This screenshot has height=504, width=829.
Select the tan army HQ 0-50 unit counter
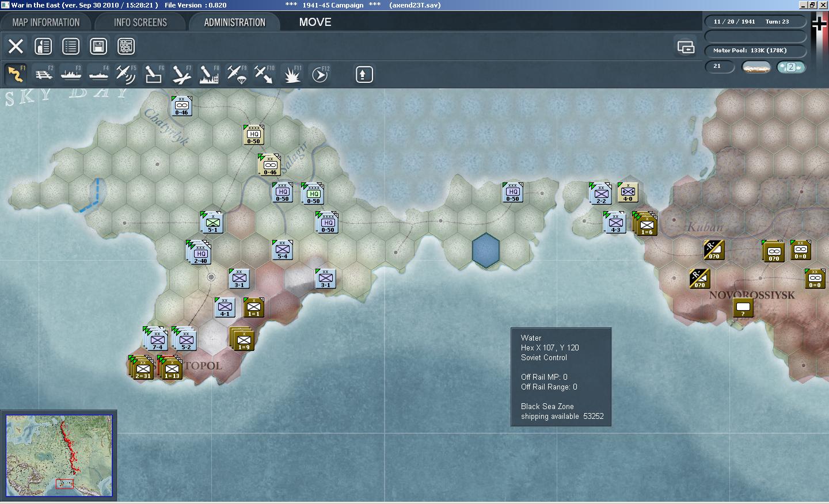click(x=253, y=135)
